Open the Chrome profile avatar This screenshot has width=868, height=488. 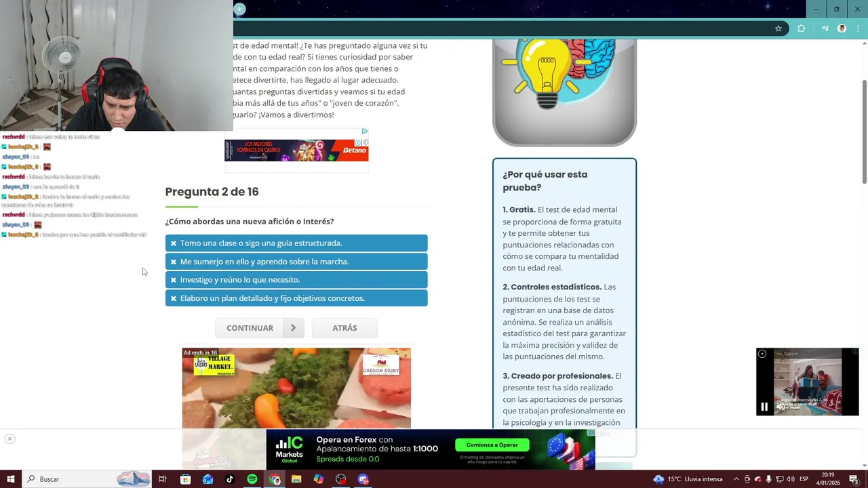click(x=842, y=28)
